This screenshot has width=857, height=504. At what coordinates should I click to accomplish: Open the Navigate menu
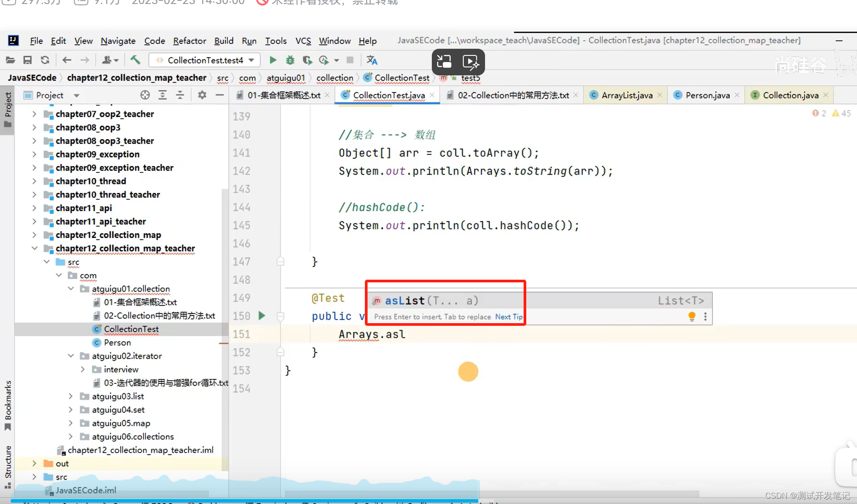(118, 41)
